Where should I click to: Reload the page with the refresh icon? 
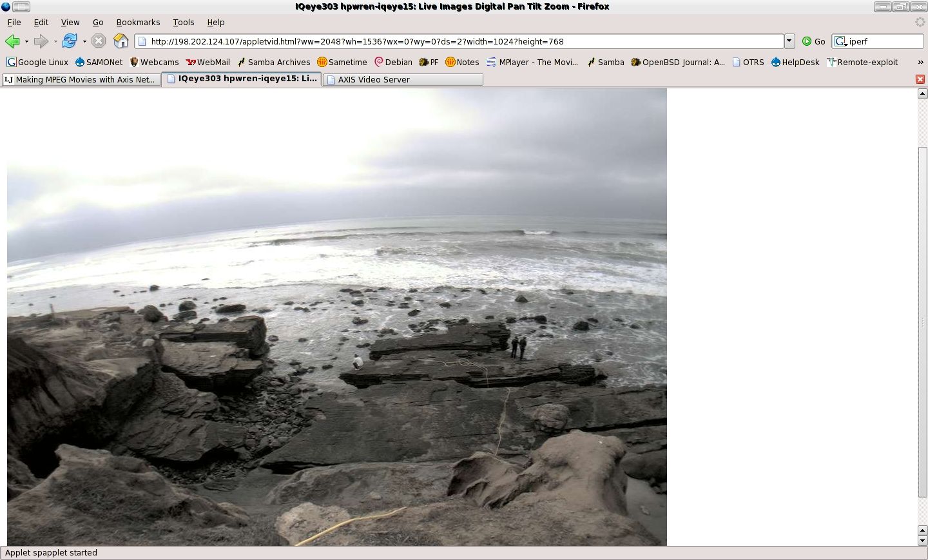tap(70, 41)
